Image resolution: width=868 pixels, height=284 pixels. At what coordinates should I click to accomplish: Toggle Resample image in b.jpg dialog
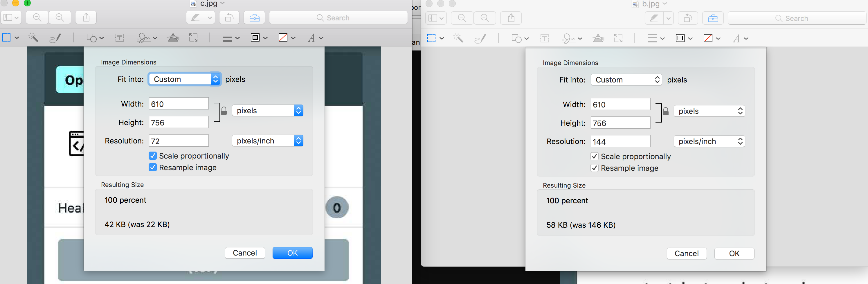click(x=595, y=168)
